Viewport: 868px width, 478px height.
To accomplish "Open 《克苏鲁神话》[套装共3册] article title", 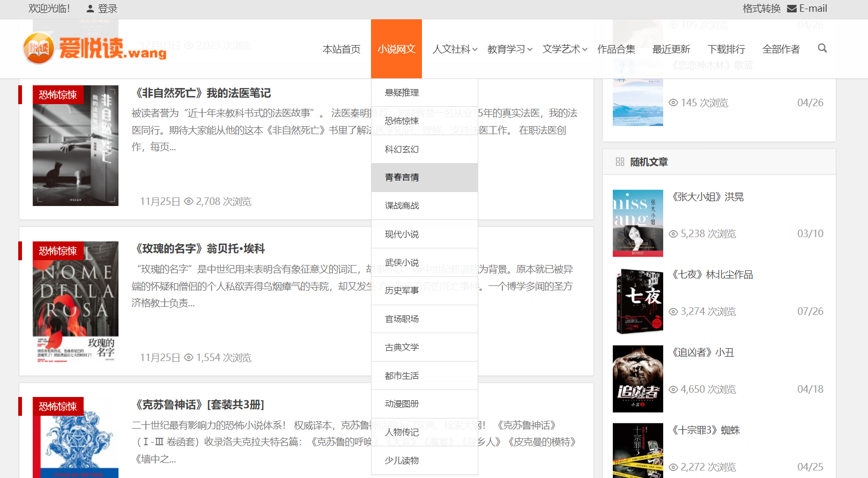I will click(198, 405).
